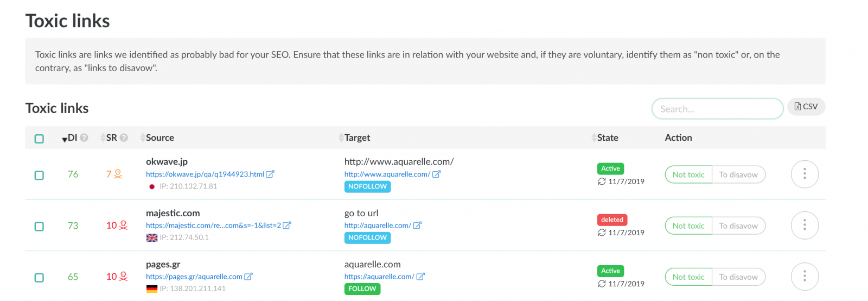Open external link icon next to majestic.com source URL
Viewport: 868px width, 301px height.
[x=287, y=225]
